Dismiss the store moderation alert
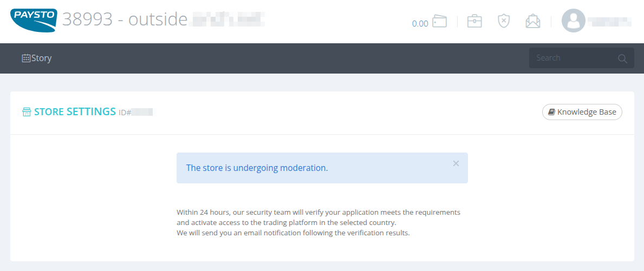This screenshot has height=271, width=644. tap(456, 163)
